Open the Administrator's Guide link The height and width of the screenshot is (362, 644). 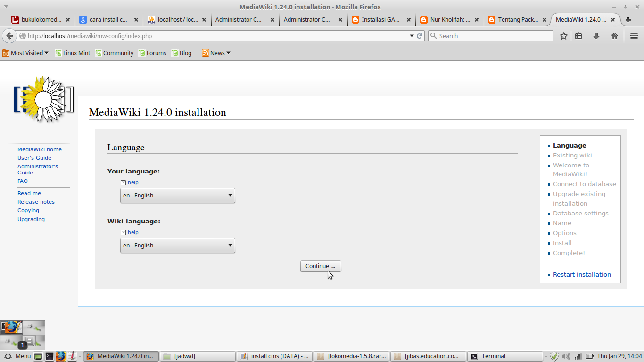coord(38,169)
